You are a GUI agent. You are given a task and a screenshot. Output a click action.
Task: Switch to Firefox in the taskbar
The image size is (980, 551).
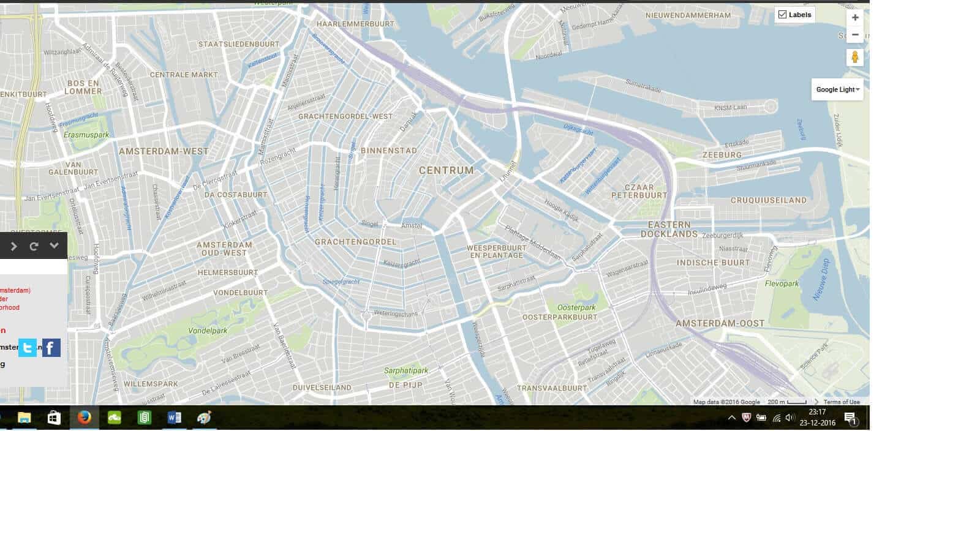click(85, 418)
